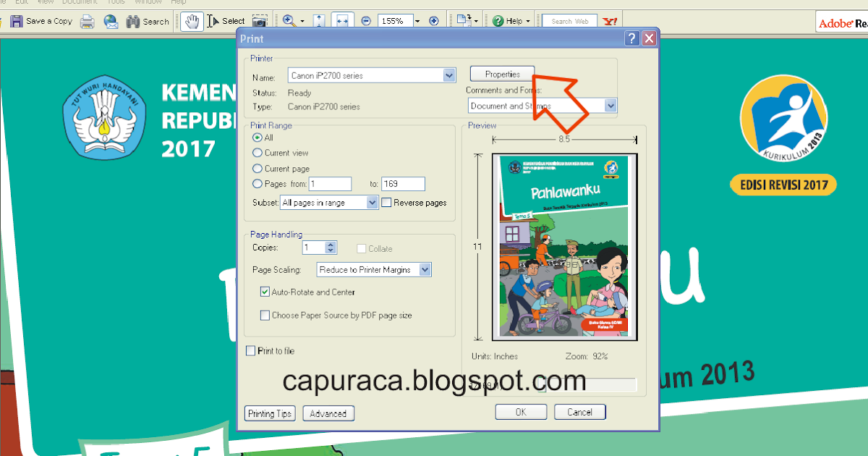Select the Zoom In magnifier tool

[x=289, y=22]
